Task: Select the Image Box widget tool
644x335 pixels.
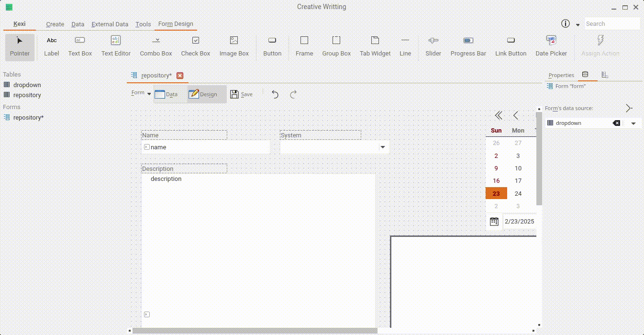Action: coord(234,47)
